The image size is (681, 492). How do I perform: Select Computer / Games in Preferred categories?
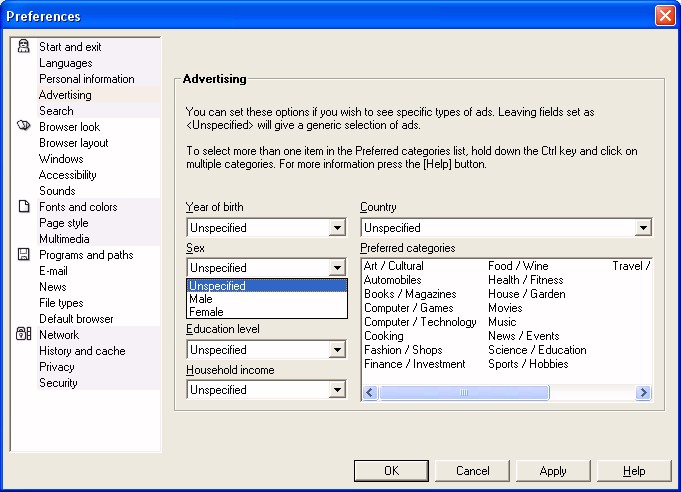pyautogui.click(x=408, y=308)
